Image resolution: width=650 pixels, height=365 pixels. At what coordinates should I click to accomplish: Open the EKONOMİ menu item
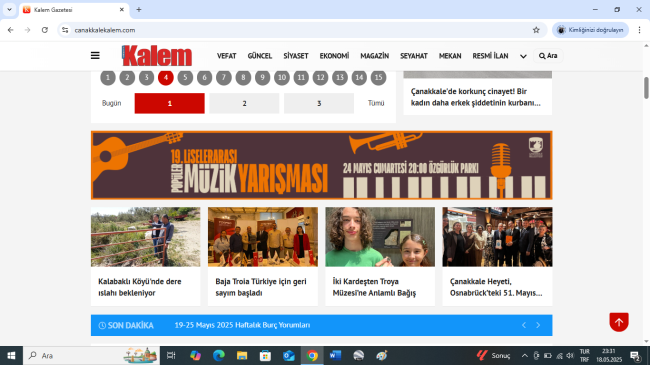click(x=334, y=56)
